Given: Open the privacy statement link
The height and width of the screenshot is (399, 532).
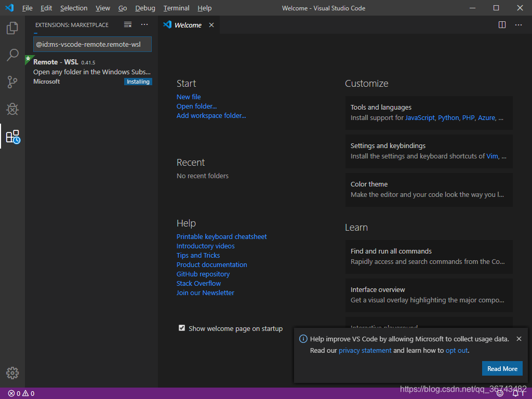Looking at the screenshot, I should 365,351.
